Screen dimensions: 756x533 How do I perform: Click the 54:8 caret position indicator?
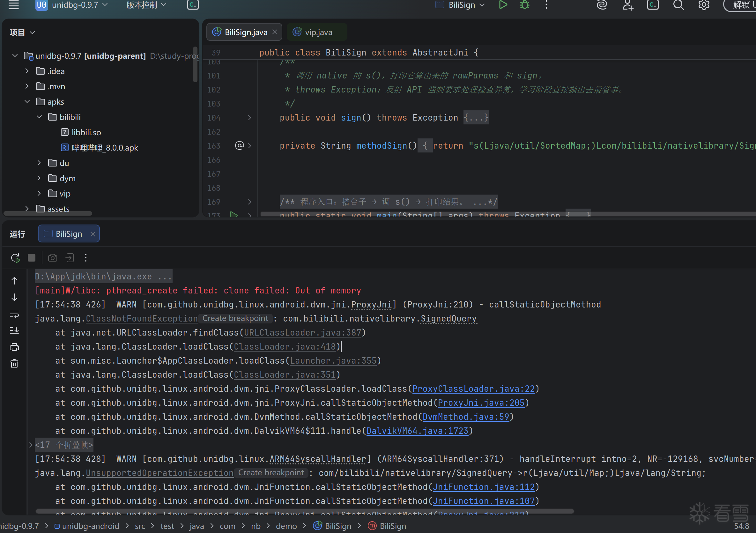click(742, 526)
